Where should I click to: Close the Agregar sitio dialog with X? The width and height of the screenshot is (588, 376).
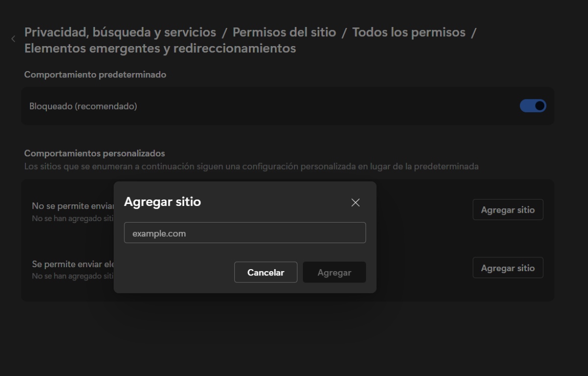(356, 202)
